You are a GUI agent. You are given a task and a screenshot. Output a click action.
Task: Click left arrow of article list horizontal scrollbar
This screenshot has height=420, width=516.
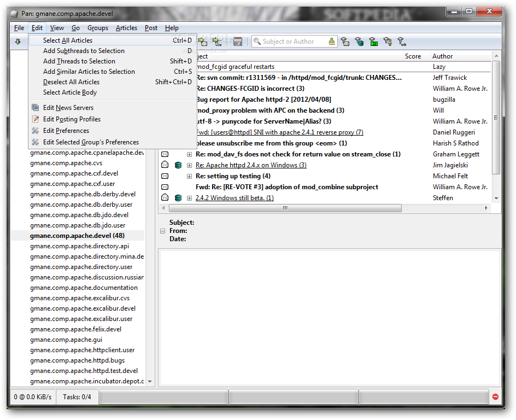[x=163, y=208]
